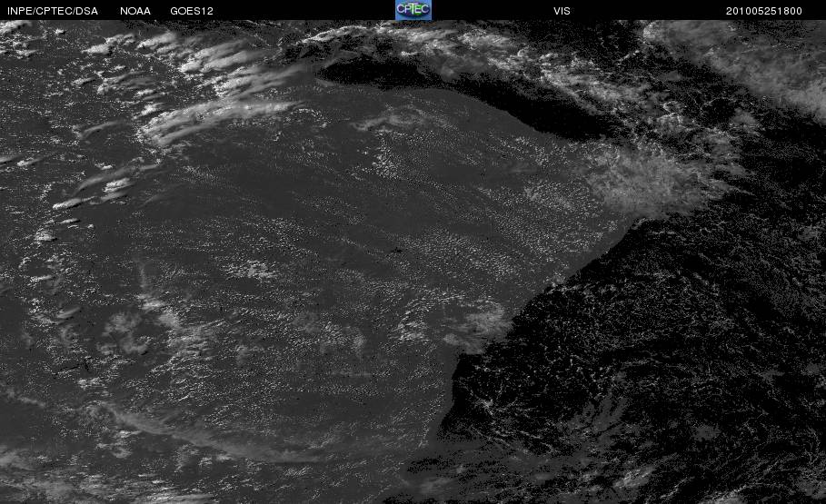Click the VIS channel label
The height and width of the screenshot is (504, 826).
(x=562, y=11)
